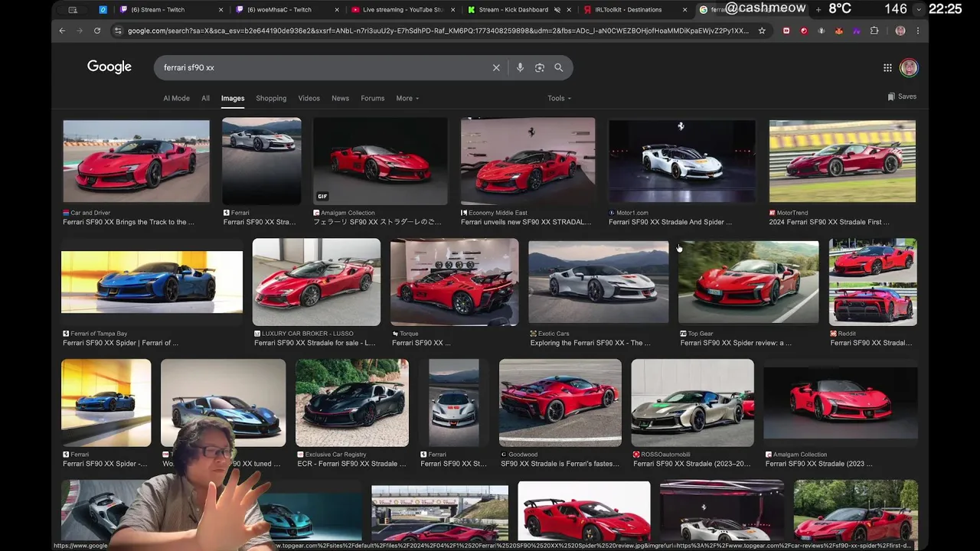This screenshot has width=980, height=551.
Task: Open the Chrome three-dot menu
Action: click(x=917, y=31)
